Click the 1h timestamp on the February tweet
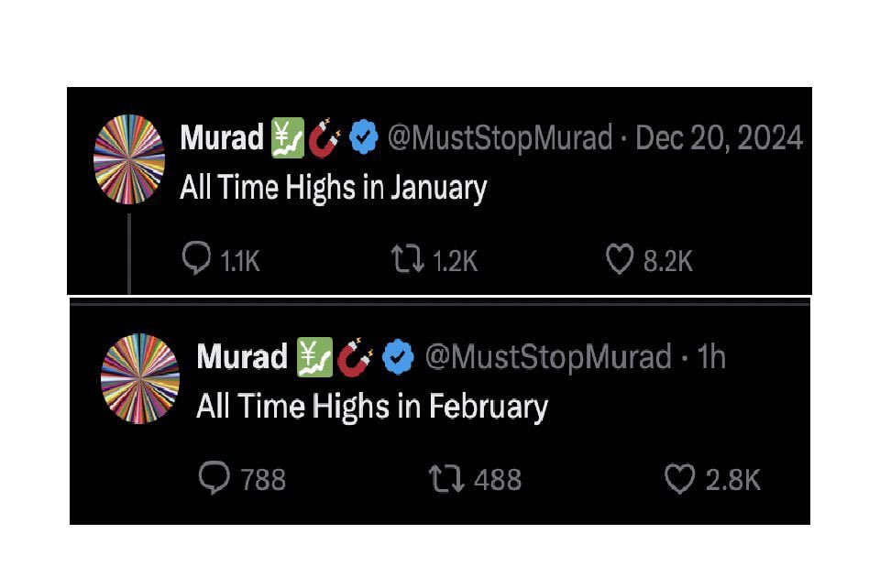Viewport: 880px width, 588px height. click(711, 356)
